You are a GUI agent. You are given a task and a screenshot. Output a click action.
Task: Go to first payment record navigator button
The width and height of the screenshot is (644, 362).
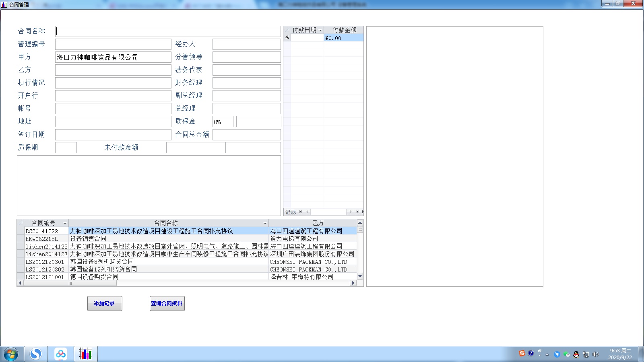pos(300,212)
